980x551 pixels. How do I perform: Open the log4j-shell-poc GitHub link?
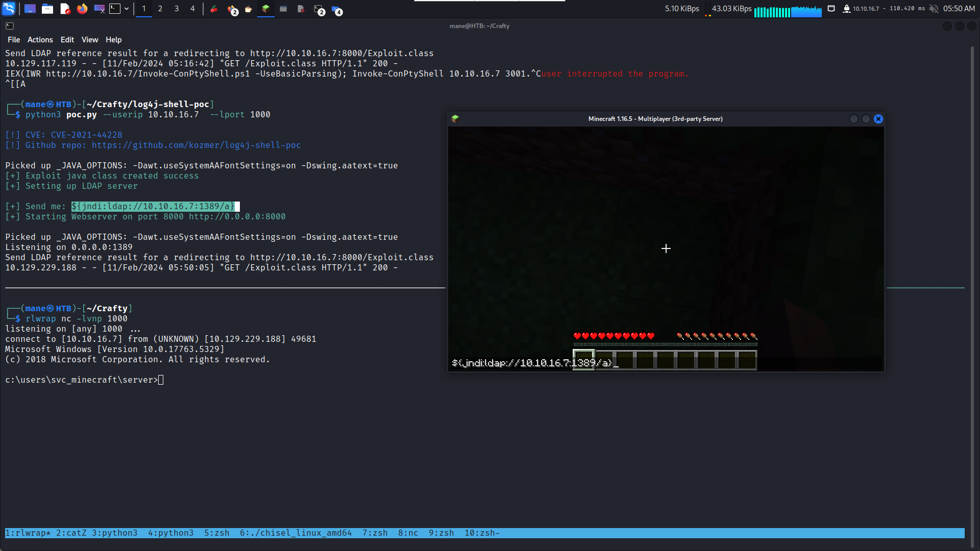(197, 145)
